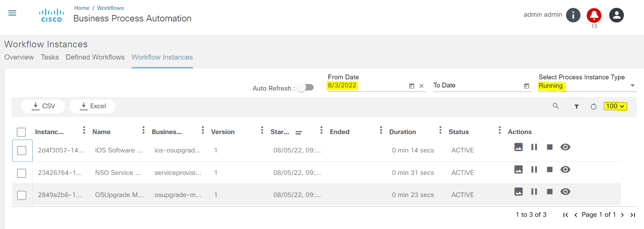The height and width of the screenshot is (229, 644).
Task: Download instances as CSV
Action: click(43, 106)
